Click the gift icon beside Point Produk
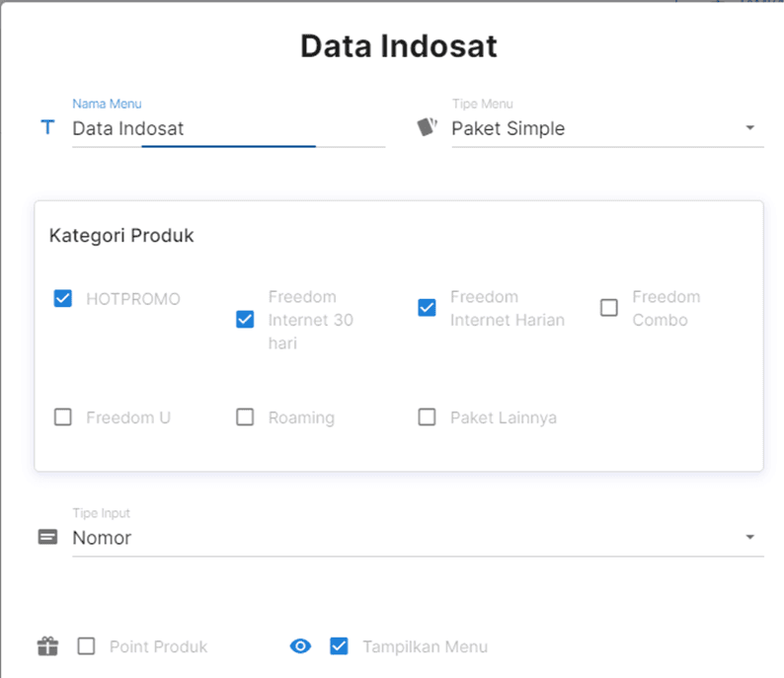The image size is (784, 678). pyautogui.click(x=47, y=646)
